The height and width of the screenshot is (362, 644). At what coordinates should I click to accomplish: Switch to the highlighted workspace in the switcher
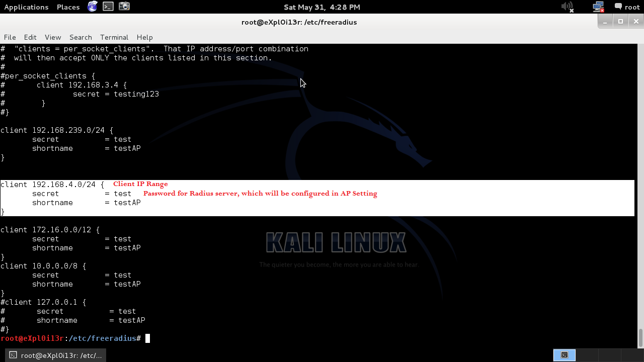click(x=565, y=355)
